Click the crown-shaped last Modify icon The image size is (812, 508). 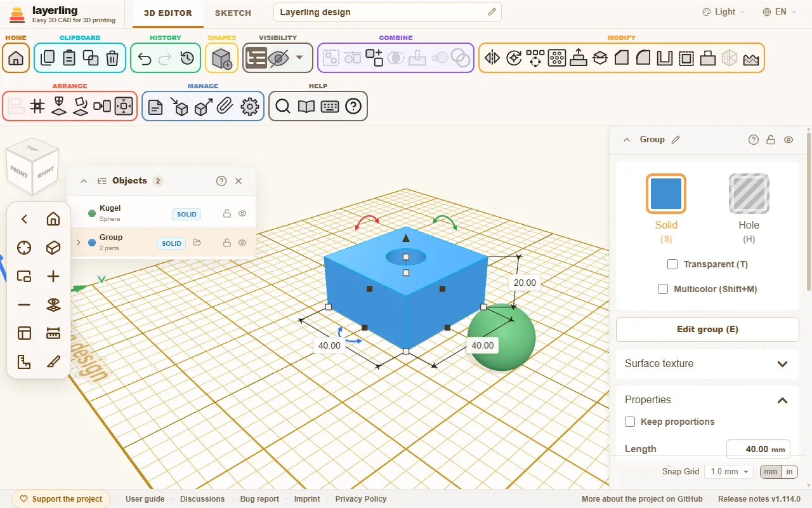pos(751,58)
